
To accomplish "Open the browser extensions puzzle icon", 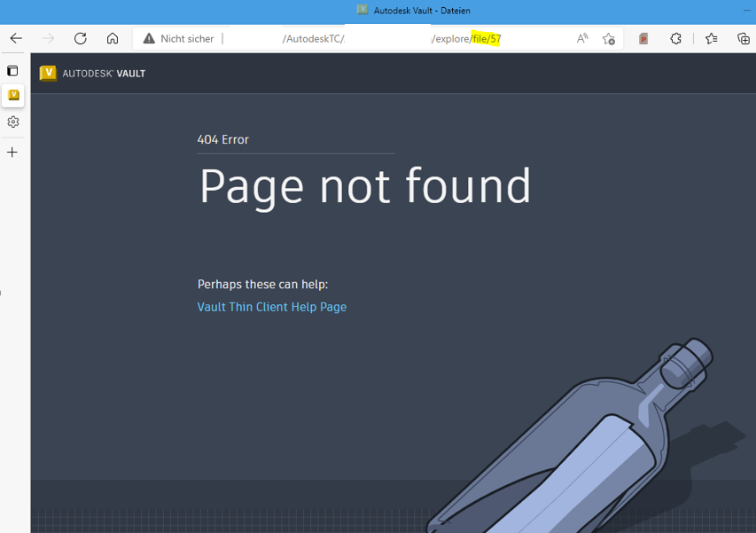I will click(676, 38).
